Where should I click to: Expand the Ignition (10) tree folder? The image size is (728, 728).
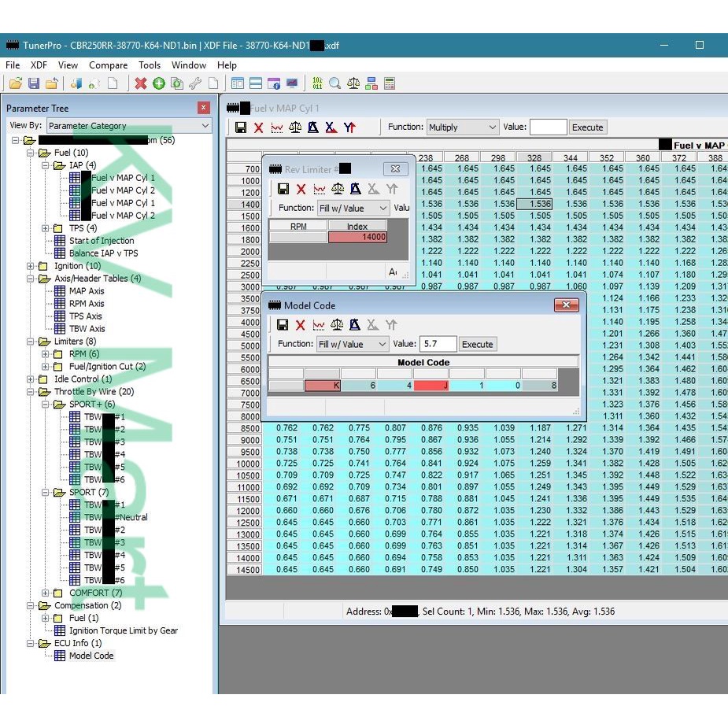tap(30, 266)
